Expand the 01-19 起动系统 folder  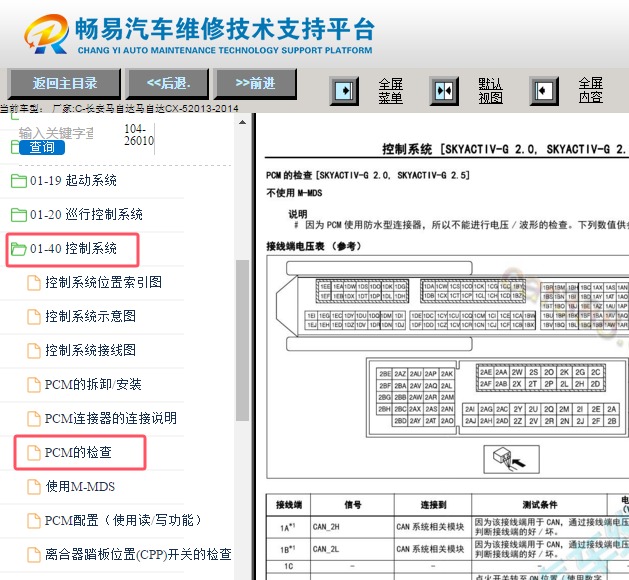(x=73, y=180)
